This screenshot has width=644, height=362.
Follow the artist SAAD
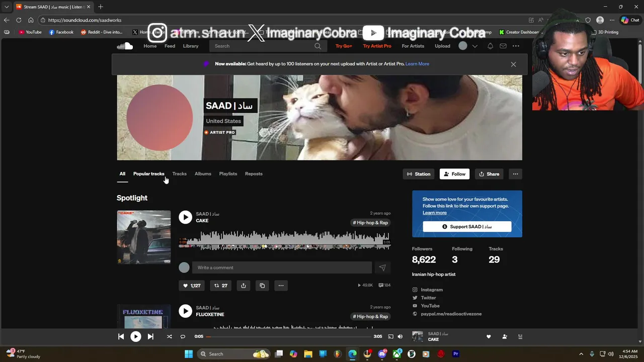454,174
